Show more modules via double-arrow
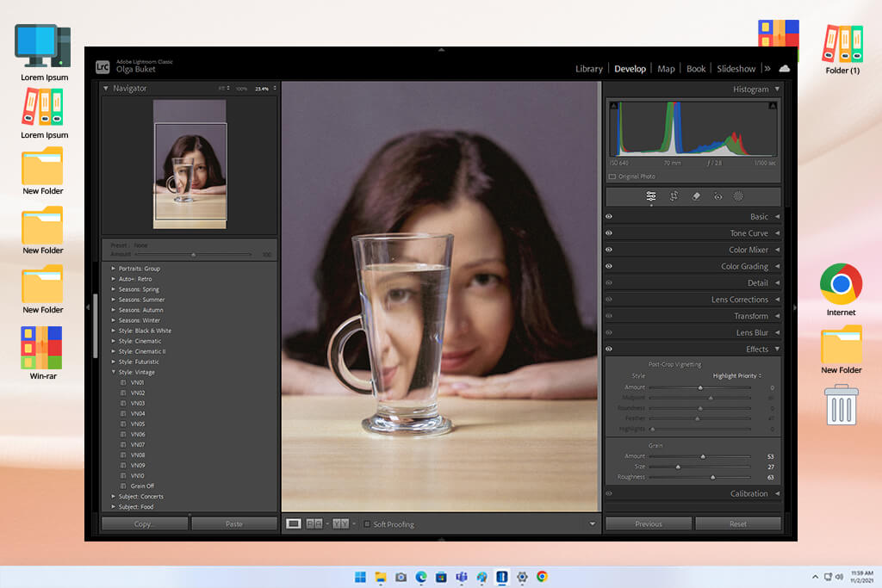Viewport: 882px width, 588px height. (767, 69)
